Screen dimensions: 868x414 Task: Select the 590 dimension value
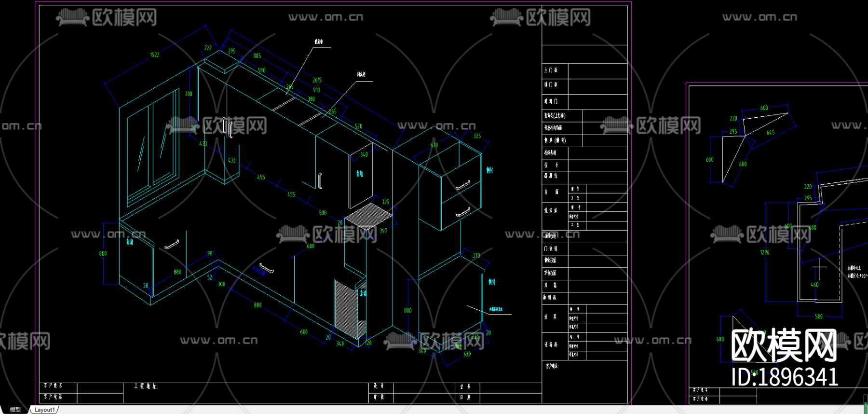(262, 70)
